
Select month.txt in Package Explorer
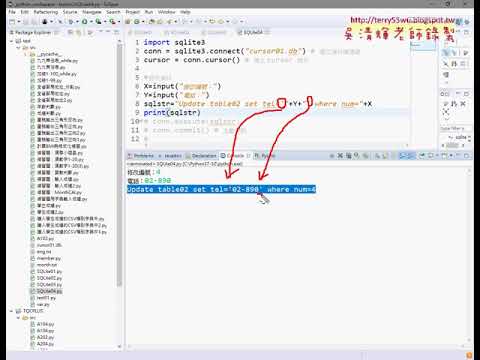[x=44, y=265]
